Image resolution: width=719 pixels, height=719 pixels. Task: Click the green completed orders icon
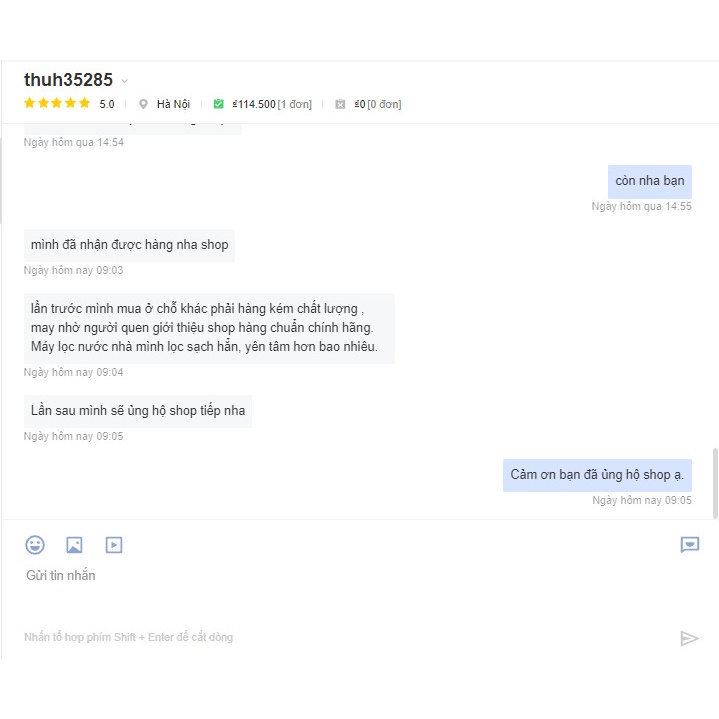(218, 104)
